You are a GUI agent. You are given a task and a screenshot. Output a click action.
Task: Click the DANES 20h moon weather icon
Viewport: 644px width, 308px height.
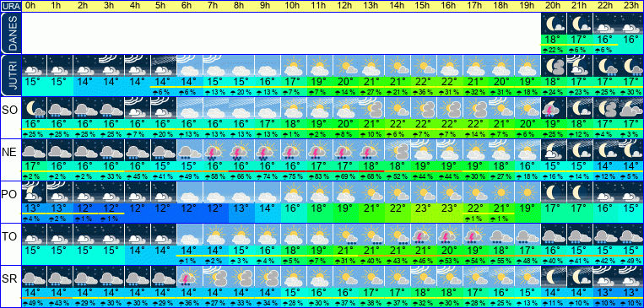554,24
